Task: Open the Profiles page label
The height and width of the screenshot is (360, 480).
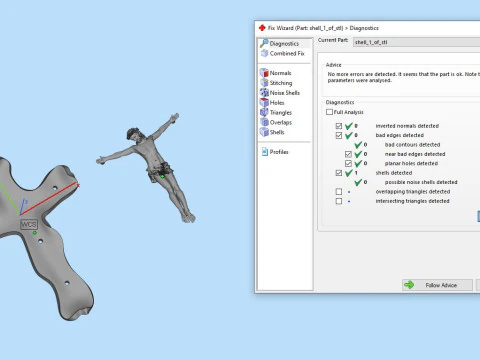Action: point(279,152)
